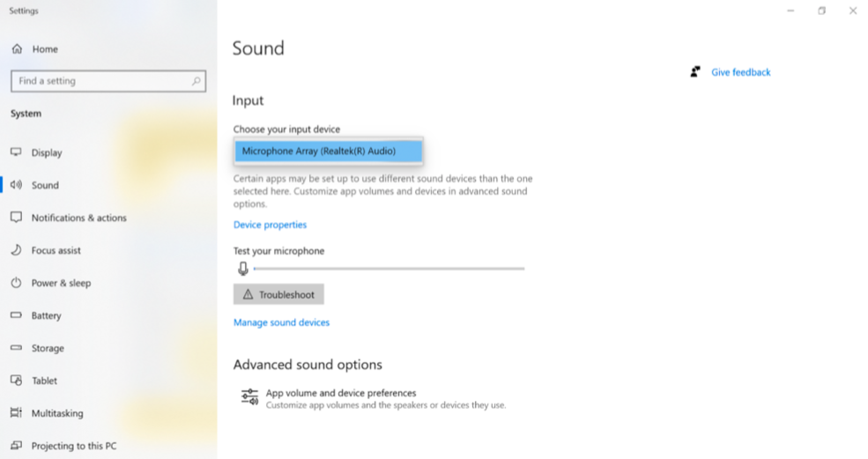This screenshot has height=459, width=868.
Task: Click the Test your microphone label
Action: tap(279, 251)
